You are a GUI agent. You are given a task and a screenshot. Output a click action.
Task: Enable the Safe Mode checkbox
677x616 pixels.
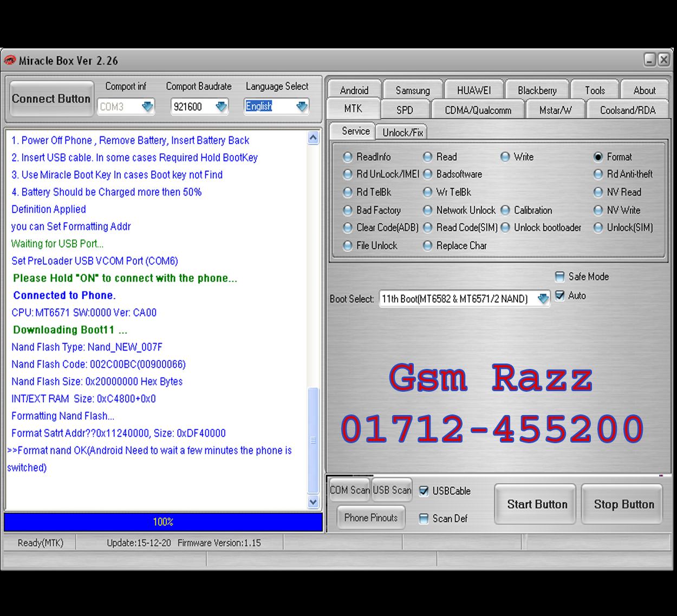(560, 277)
